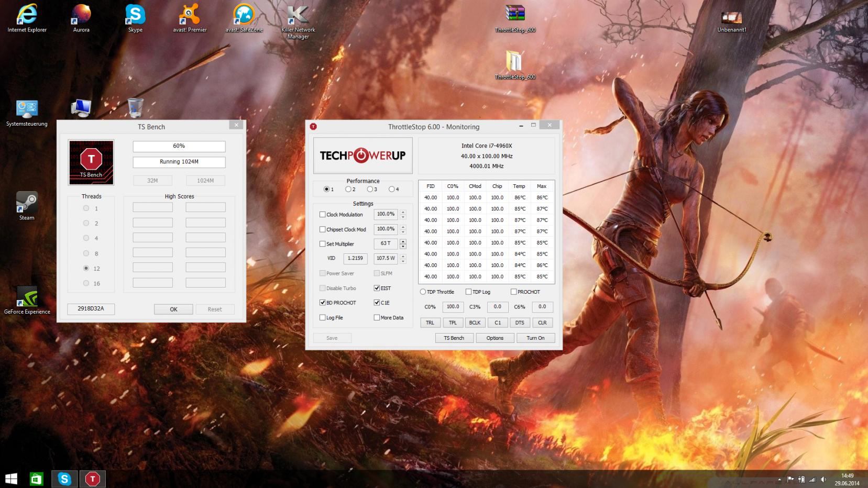Click the volume tray icon
Viewport: 868px width, 488px height.
(x=823, y=479)
